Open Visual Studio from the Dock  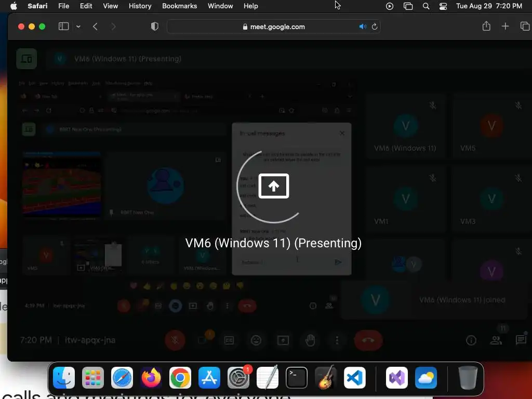(x=396, y=378)
